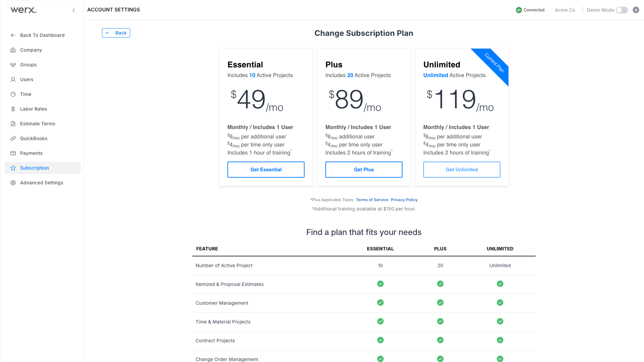Click the Number of Active Project row label

(x=224, y=265)
